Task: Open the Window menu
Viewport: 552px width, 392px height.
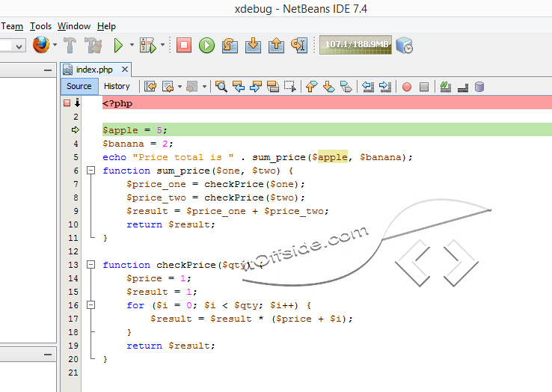Action: (x=74, y=26)
